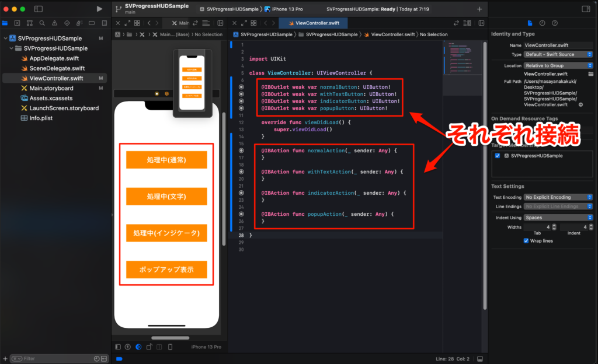This screenshot has height=364, width=598.
Task: Run the app with the Play button
Action: (x=99, y=8)
